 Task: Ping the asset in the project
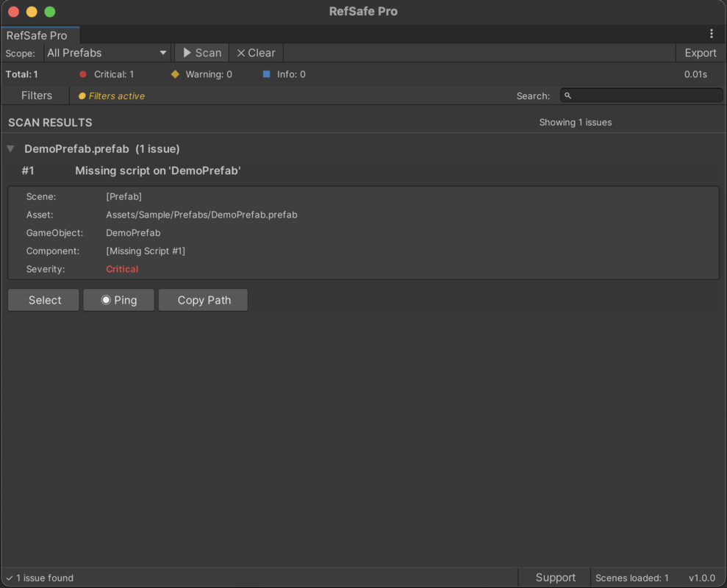click(x=118, y=300)
